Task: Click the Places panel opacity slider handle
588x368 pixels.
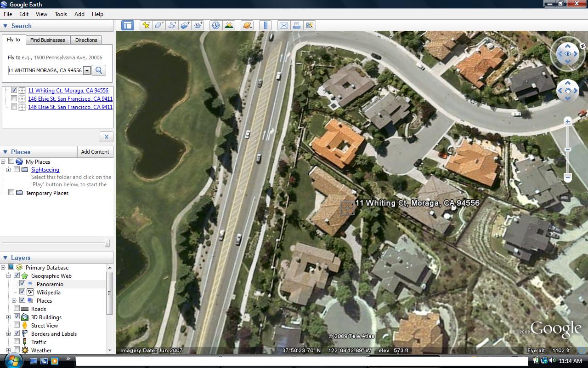Action: [x=107, y=243]
